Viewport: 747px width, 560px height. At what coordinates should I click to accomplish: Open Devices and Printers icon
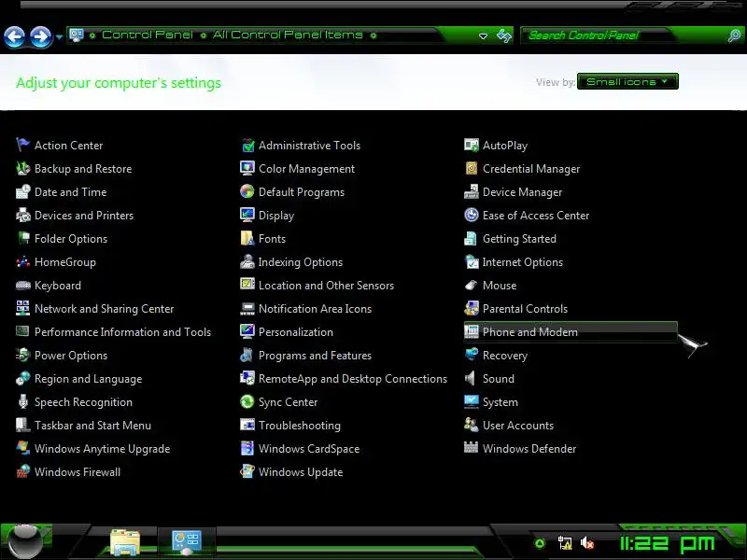22,215
